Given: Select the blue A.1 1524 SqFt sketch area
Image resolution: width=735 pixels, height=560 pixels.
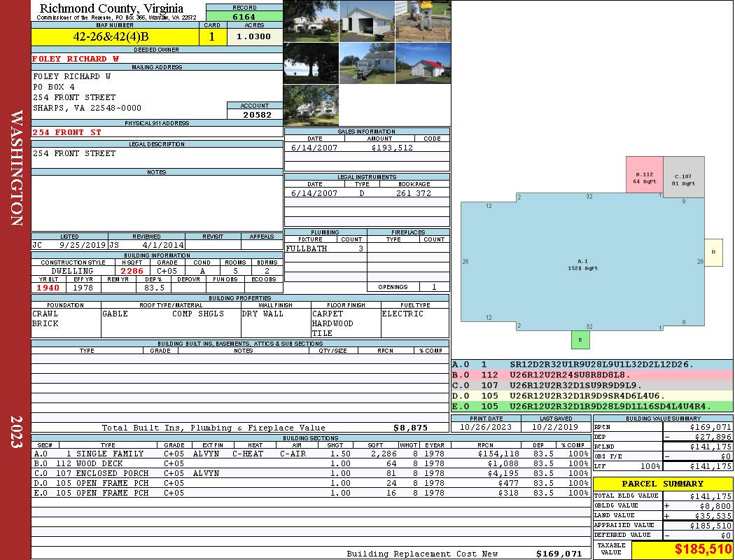Looking at the screenshot, I should 582,262.
